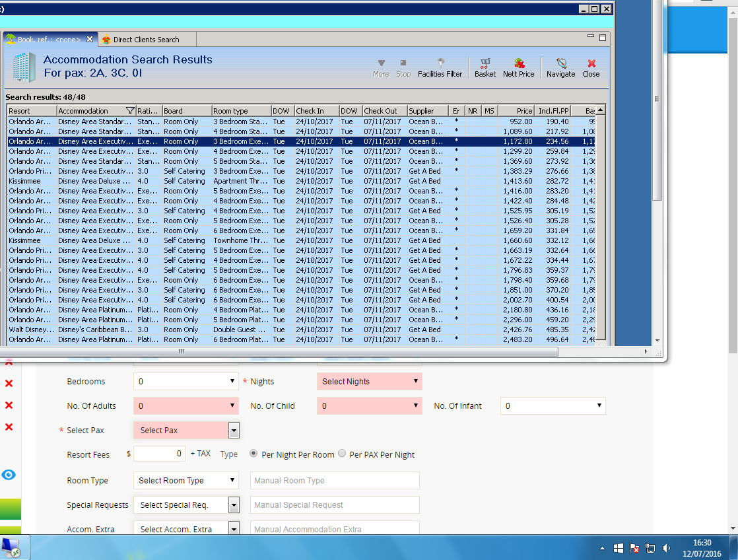Open Nett Price view
The width and height of the screenshot is (738, 560).
click(518, 67)
